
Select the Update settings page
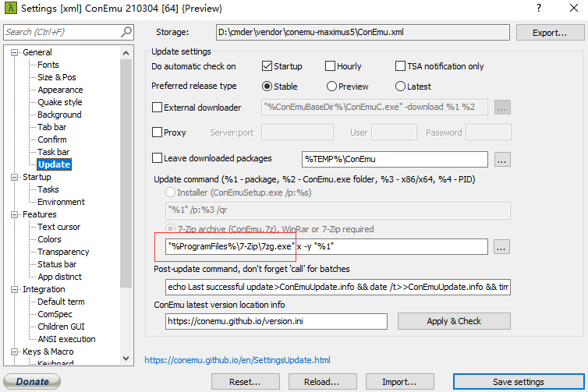point(54,164)
